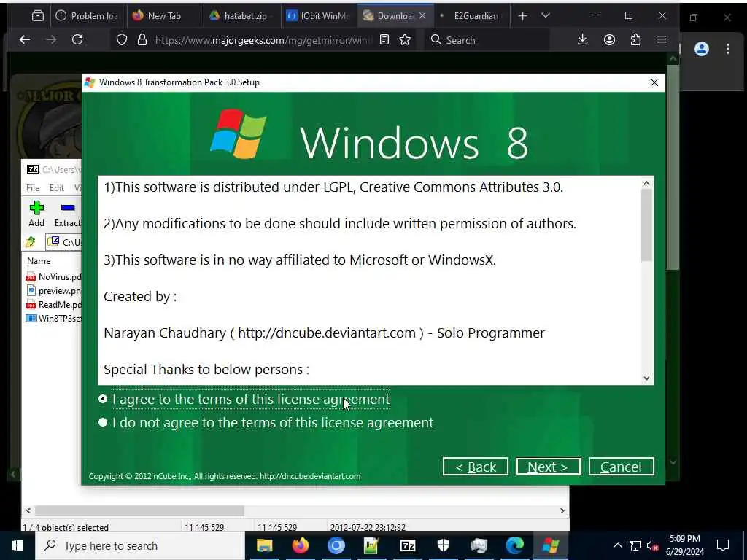Screen dimensions: 747x560
Task: Show hidden system tray icons
Action: click(617, 545)
